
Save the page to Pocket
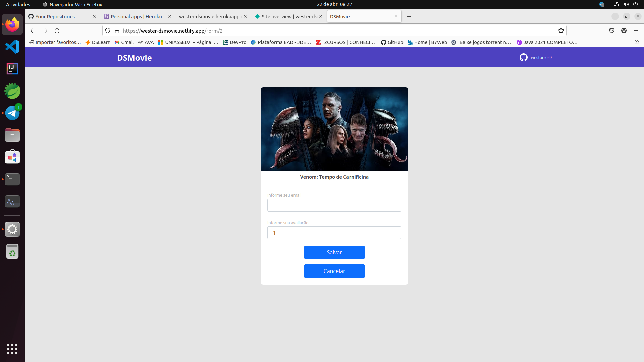point(612,31)
